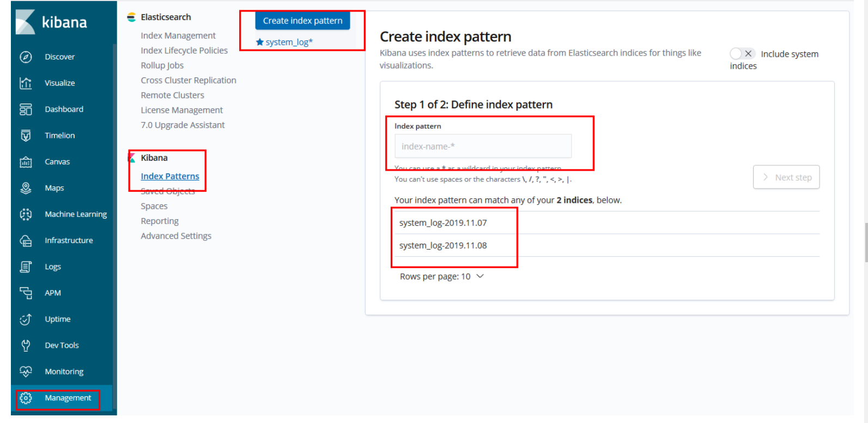This screenshot has width=868, height=423.
Task: Open Reporting link
Action: pyautogui.click(x=160, y=221)
